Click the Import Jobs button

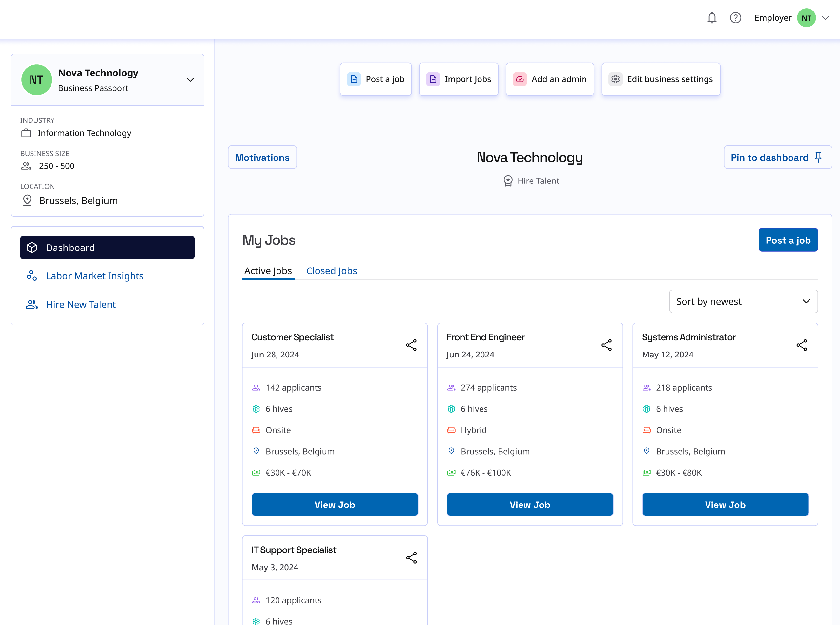pyautogui.click(x=459, y=79)
